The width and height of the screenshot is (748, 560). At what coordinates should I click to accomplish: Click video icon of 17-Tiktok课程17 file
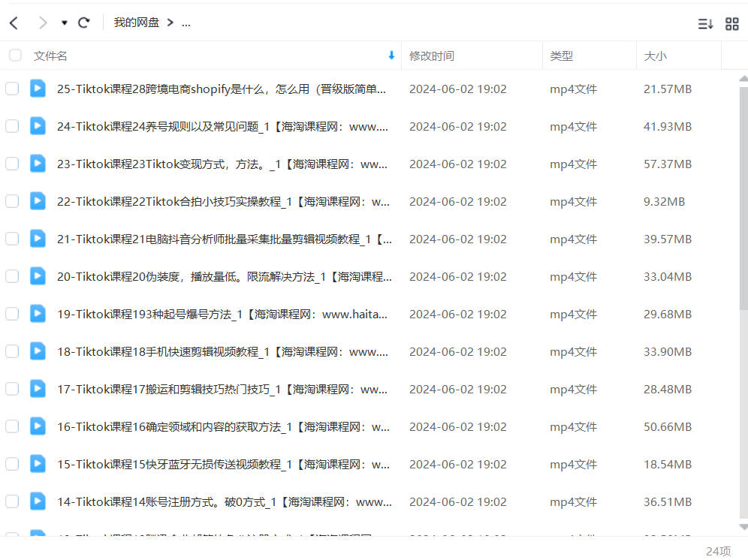point(38,390)
